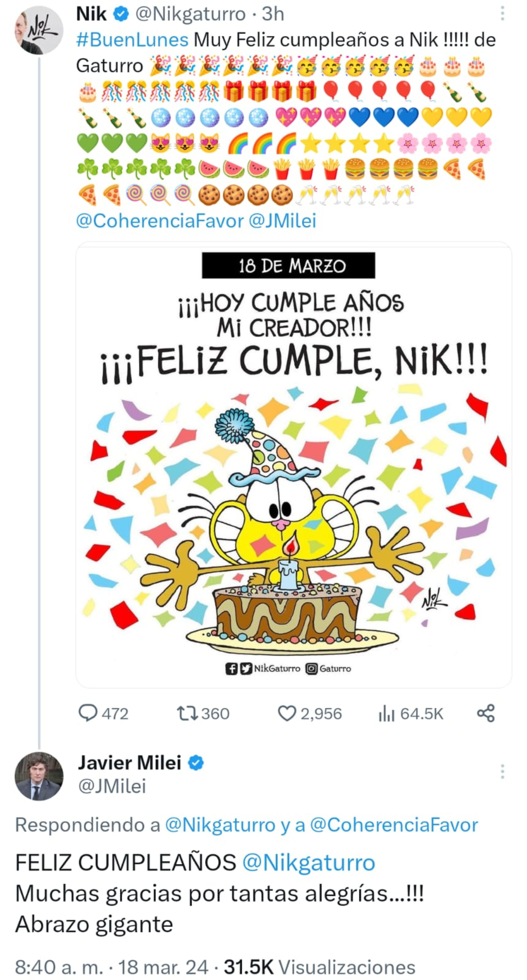Image resolution: width=527 pixels, height=980 pixels.
Task: Like Nik's tweet with heart icon
Action: [287, 713]
